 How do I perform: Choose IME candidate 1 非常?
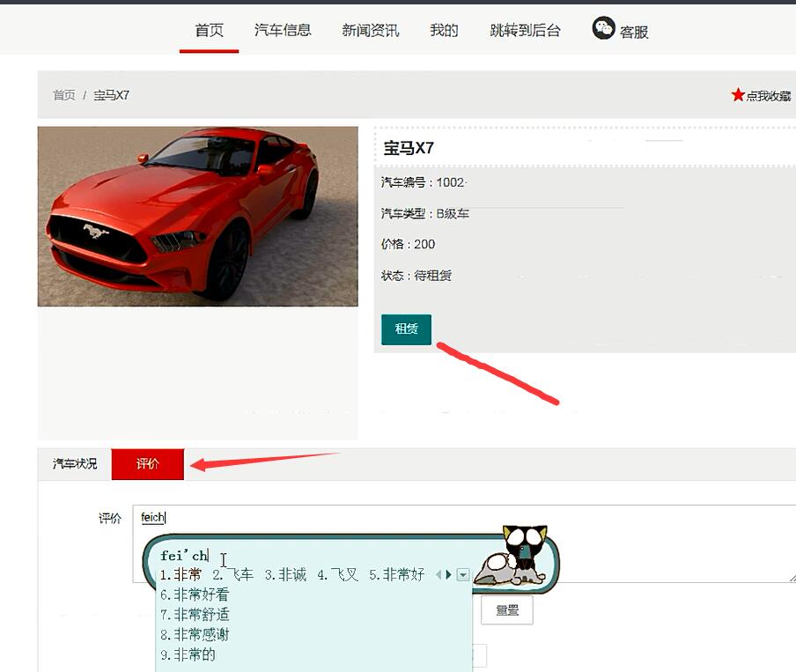[x=181, y=575]
